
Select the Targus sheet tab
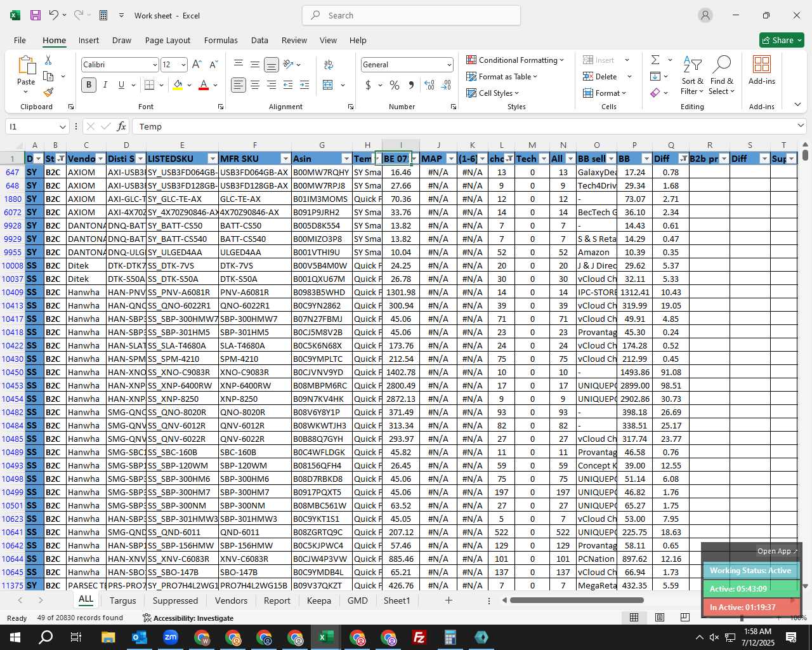coord(122,600)
